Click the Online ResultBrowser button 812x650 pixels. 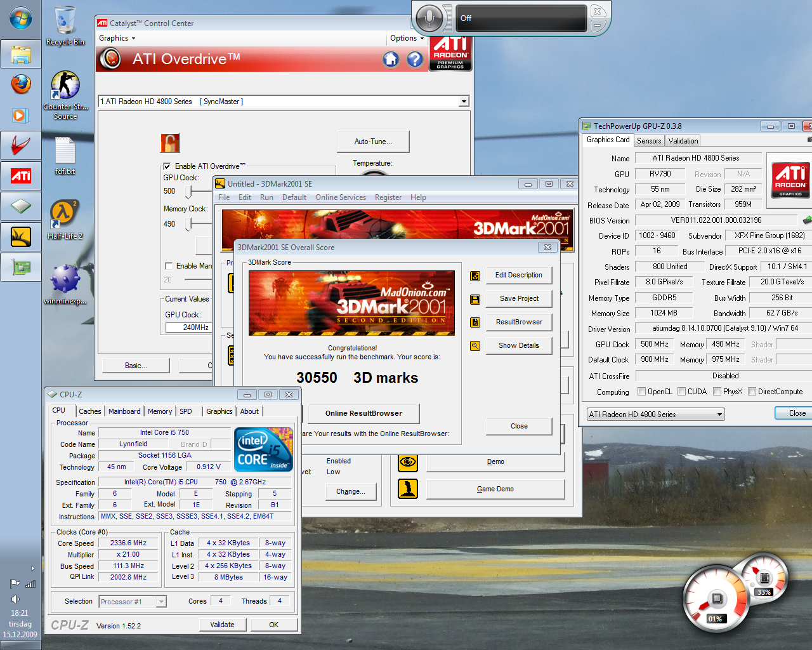tap(363, 413)
